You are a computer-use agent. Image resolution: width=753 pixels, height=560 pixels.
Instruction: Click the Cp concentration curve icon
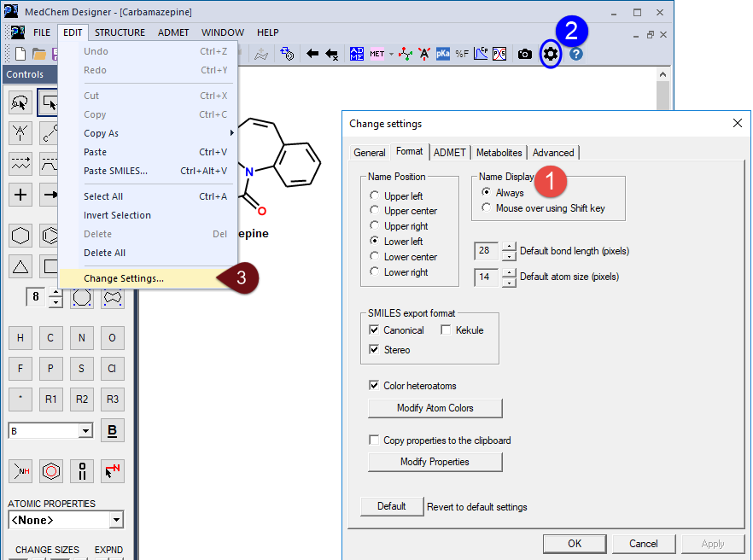point(481,54)
